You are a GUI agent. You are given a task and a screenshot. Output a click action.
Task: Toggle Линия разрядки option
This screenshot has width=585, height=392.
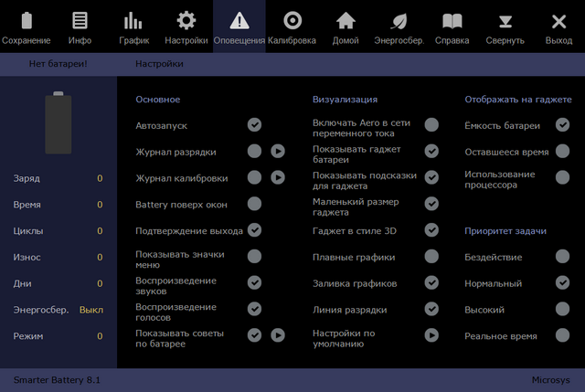pos(431,309)
